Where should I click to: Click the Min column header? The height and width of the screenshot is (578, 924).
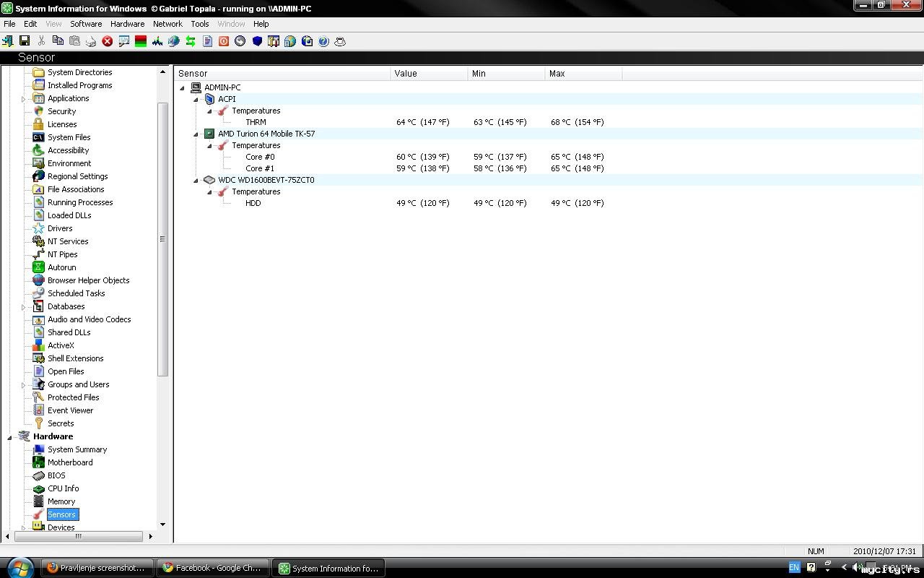click(x=506, y=74)
